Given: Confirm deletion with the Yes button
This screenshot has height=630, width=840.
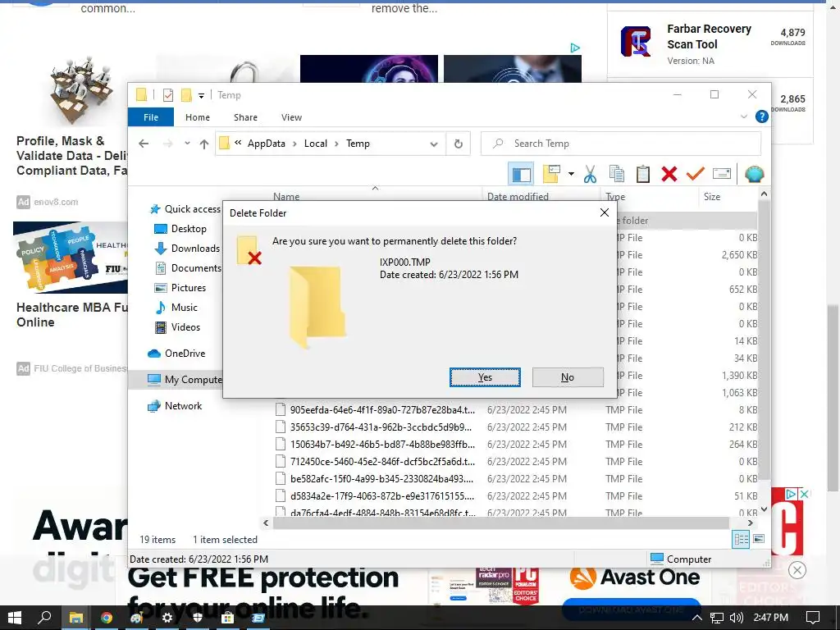Looking at the screenshot, I should click(485, 377).
